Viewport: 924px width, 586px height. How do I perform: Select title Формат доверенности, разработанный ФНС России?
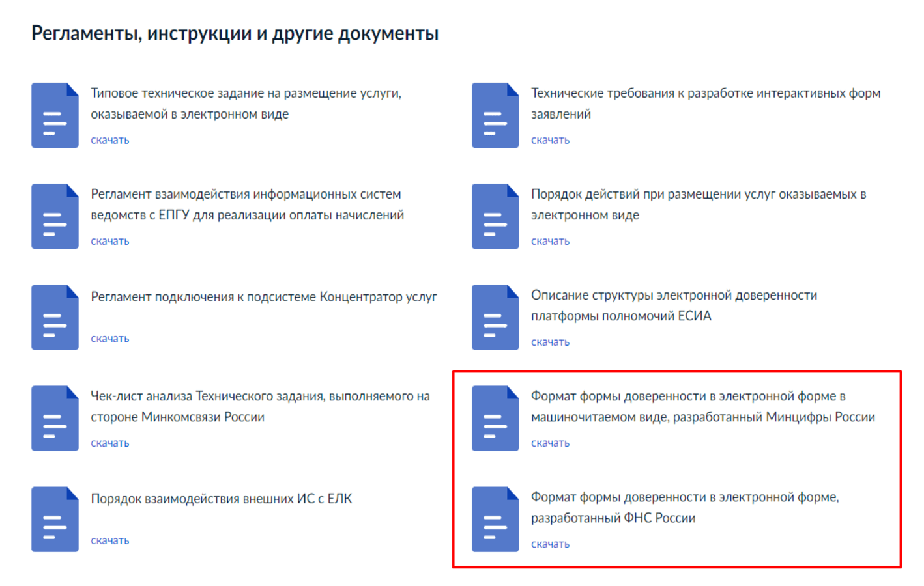(686, 507)
